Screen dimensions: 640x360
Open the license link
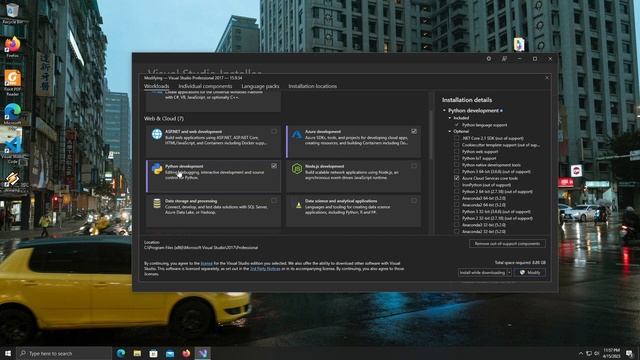[207, 264]
